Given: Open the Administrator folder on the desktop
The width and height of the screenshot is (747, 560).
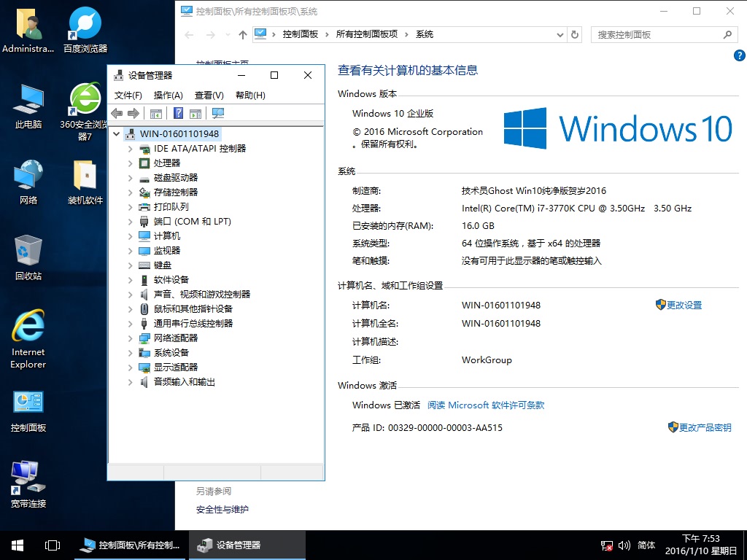Looking at the screenshot, I should pyautogui.click(x=28, y=29).
